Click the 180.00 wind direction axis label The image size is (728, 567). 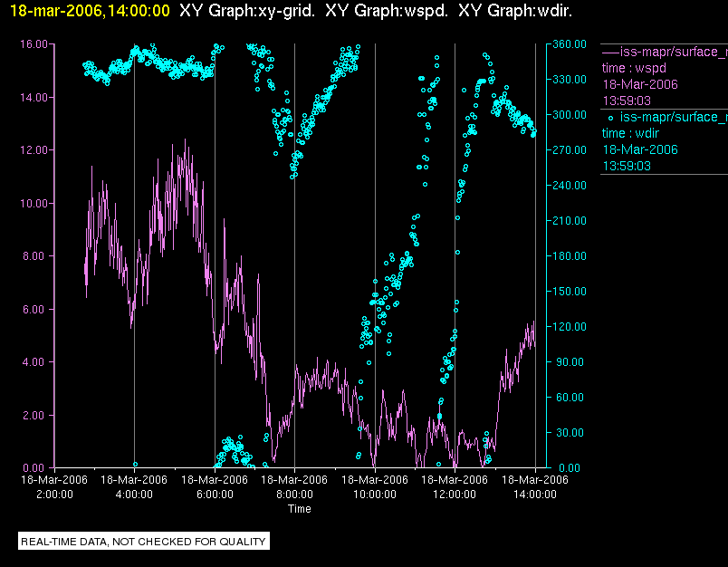click(570, 255)
